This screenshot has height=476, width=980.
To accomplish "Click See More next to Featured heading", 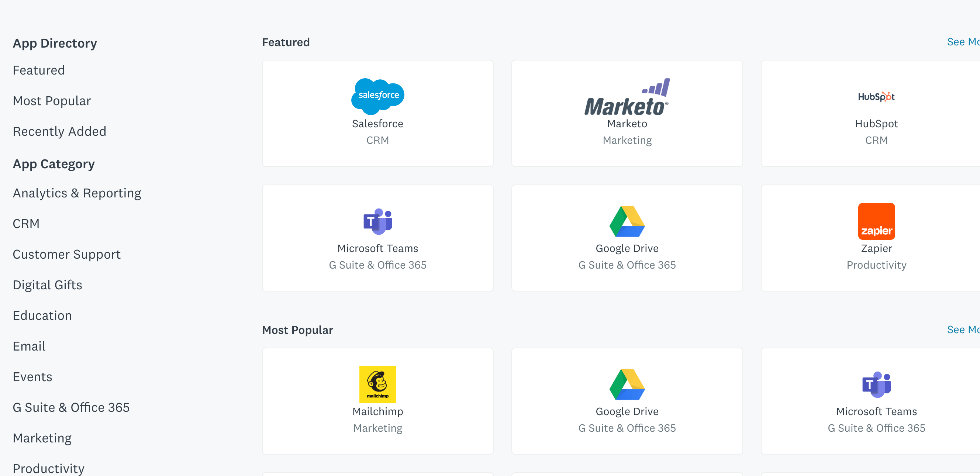I will click(x=963, y=42).
